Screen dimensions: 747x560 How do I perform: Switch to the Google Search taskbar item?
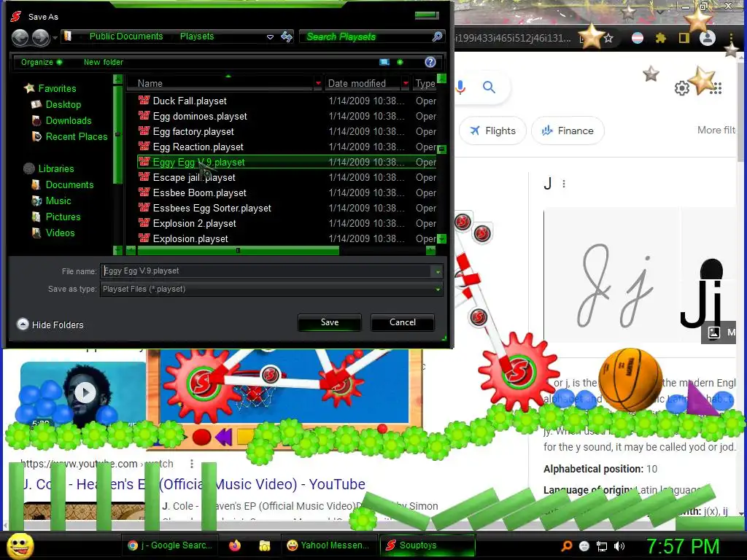tap(170, 545)
